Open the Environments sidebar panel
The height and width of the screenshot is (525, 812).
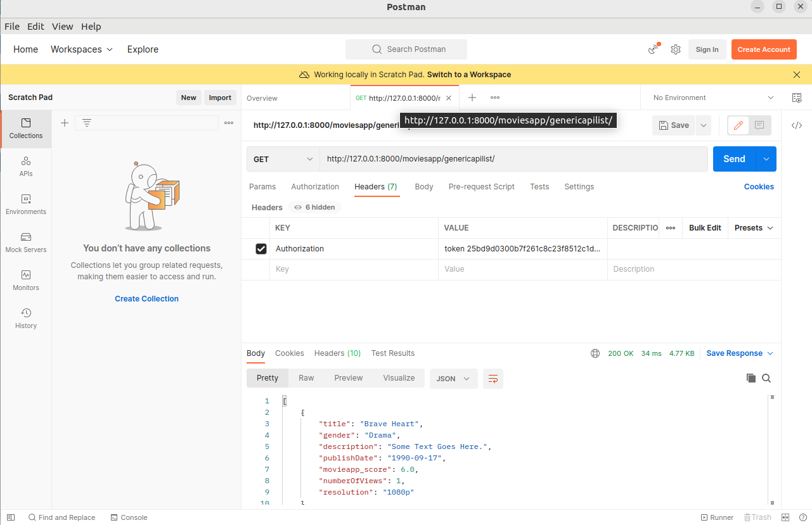point(26,205)
